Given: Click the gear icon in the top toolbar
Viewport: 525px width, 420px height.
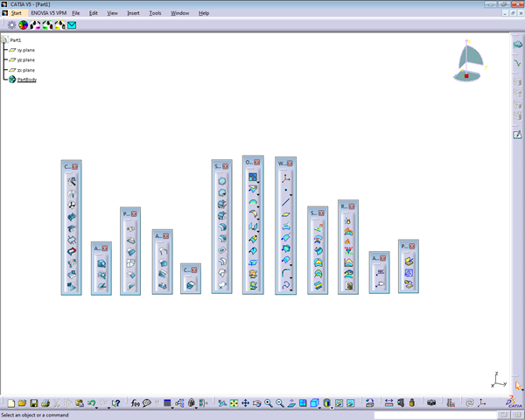Looking at the screenshot, I should 11,25.
